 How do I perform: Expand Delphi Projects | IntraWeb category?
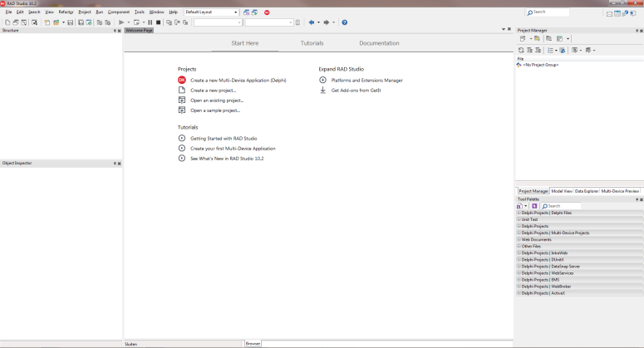coord(519,253)
